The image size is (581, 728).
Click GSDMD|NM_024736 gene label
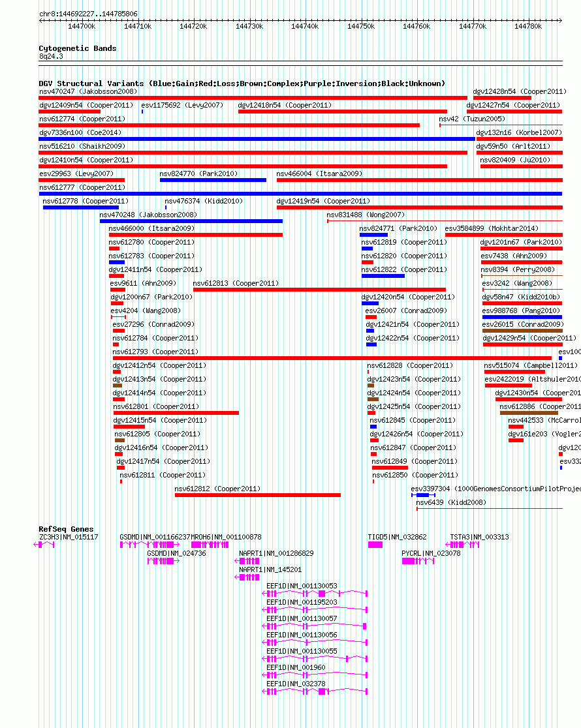pyautogui.click(x=177, y=553)
